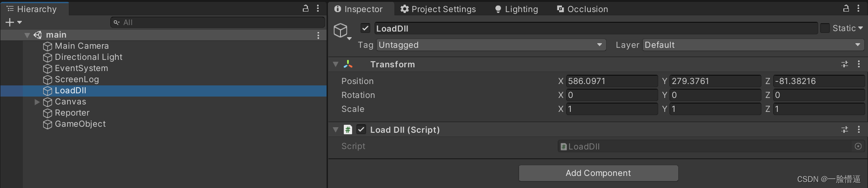Viewport: 868px width, 188px height.
Task: Toggle the LoadDll GameObject active checkbox
Action: click(x=366, y=28)
